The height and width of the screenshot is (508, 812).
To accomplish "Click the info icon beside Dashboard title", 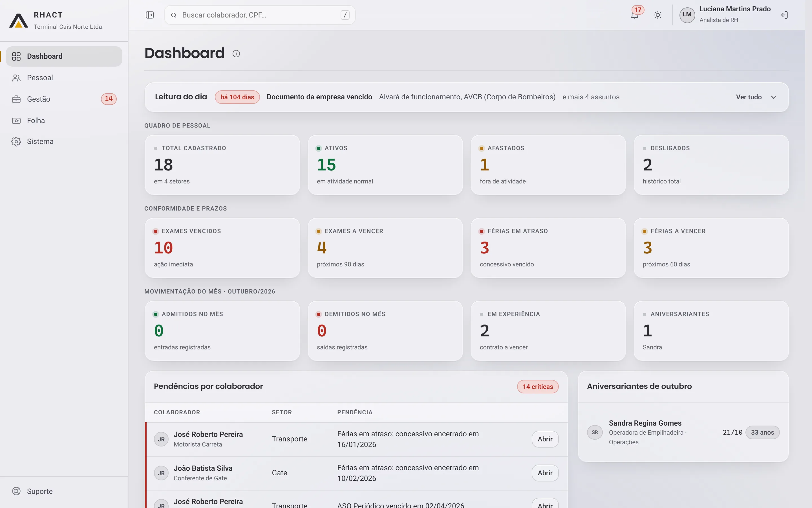I will pos(236,54).
